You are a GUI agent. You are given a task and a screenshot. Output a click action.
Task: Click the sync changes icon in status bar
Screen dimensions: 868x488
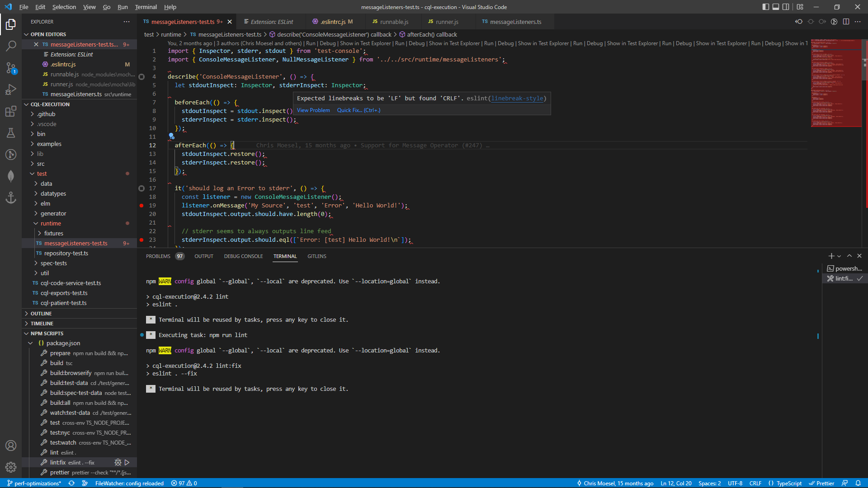tap(71, 483)
